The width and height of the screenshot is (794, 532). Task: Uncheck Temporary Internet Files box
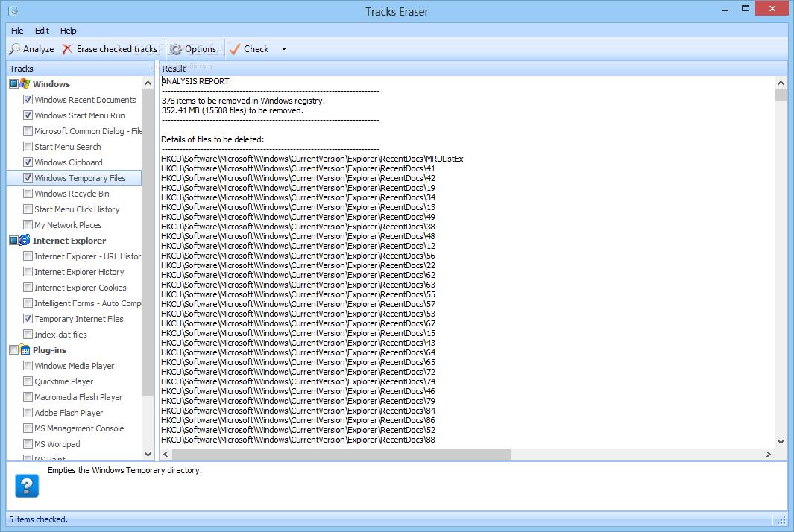[x=28, y=319]
